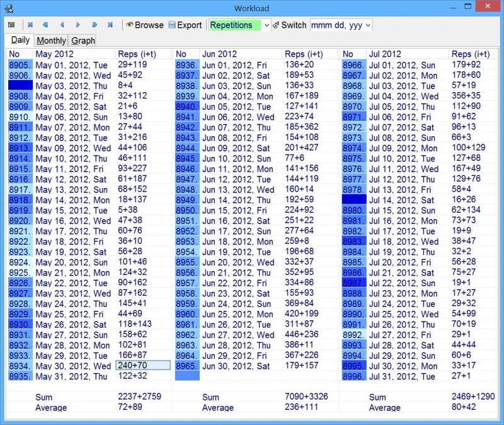Rewind several records using double-arrow icon

[x=45, y=25]
